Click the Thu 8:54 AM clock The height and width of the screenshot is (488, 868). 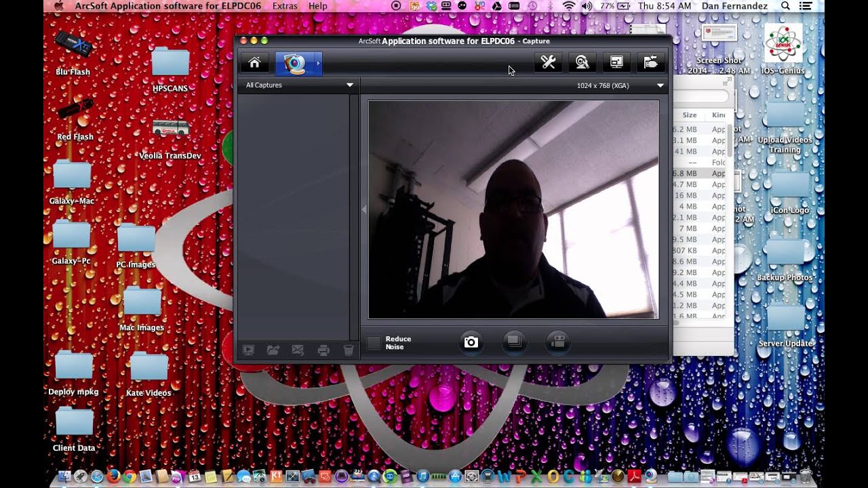[x=665, y=6]
